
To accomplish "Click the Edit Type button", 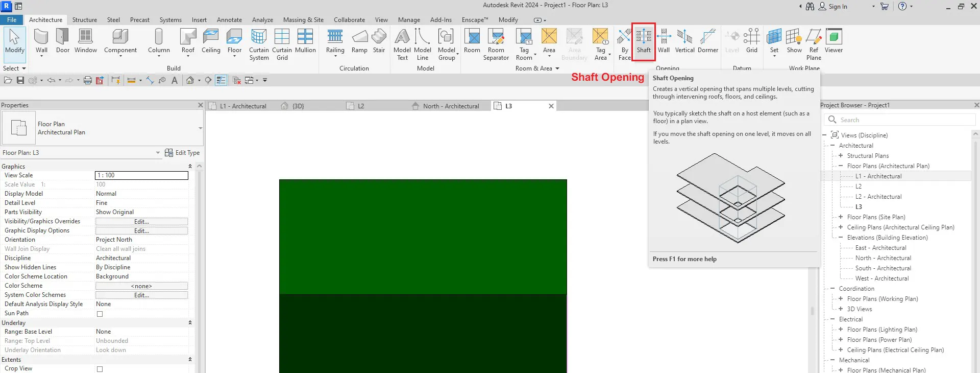I will pyautogui.click(x=182, y=153).
